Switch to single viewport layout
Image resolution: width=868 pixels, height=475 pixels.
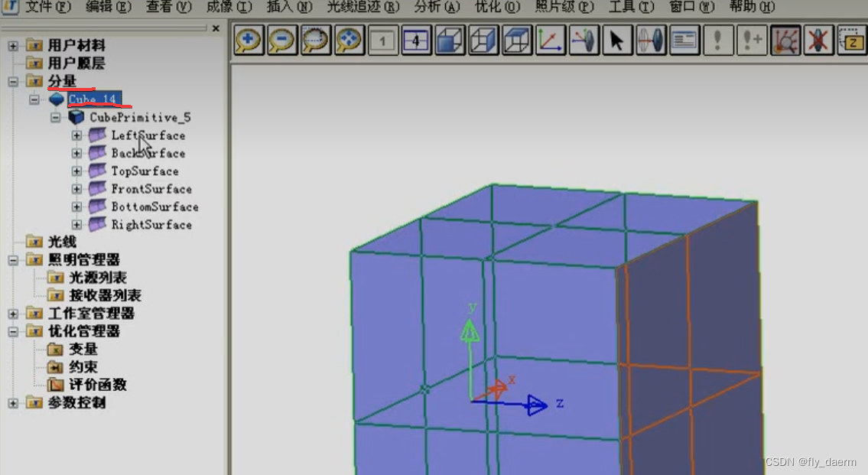point(383,41)
